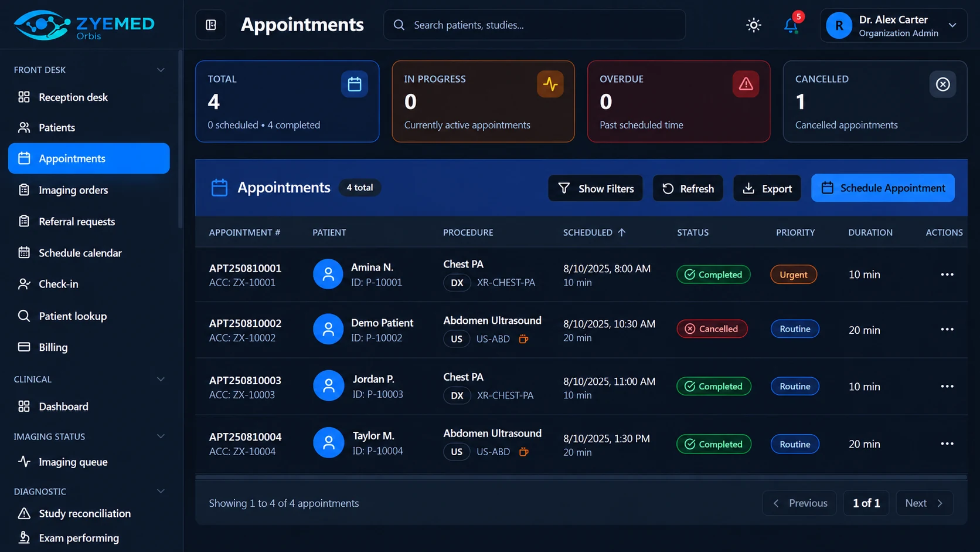980x552 pixels.
Task: Open Reception desk in sidebar
Action: 89,97
